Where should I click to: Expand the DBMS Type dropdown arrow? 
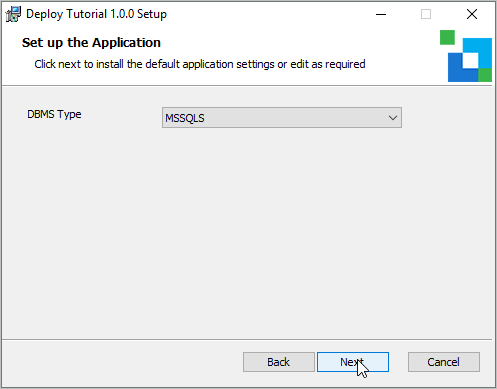pyautogui.click(x=393, y=118)
